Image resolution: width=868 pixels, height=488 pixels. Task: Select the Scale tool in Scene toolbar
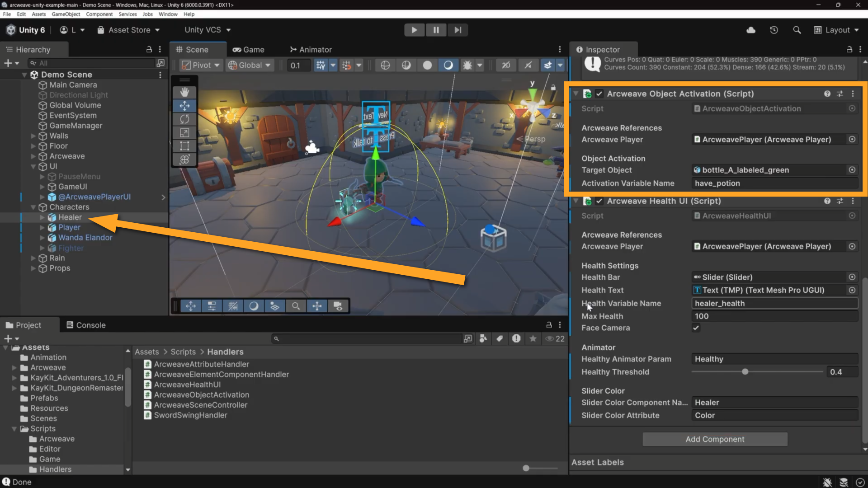[x=184, y=133]
